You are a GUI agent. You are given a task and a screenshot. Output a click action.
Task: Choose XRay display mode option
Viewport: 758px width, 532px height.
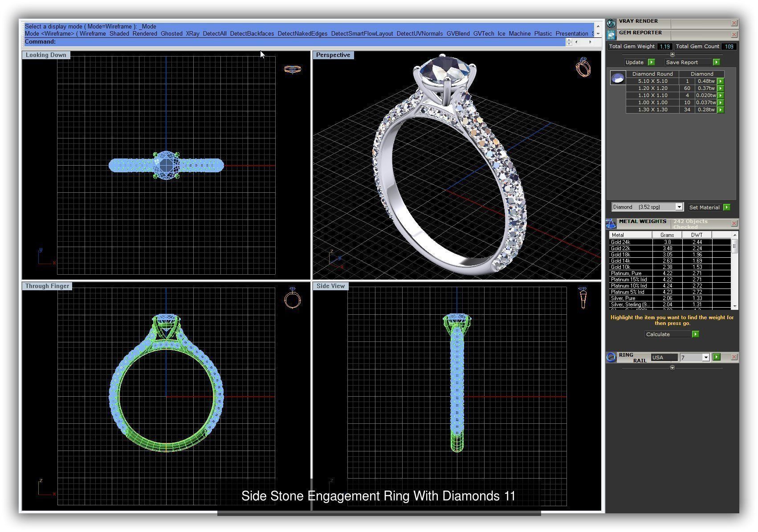click(x=192, y=34)
